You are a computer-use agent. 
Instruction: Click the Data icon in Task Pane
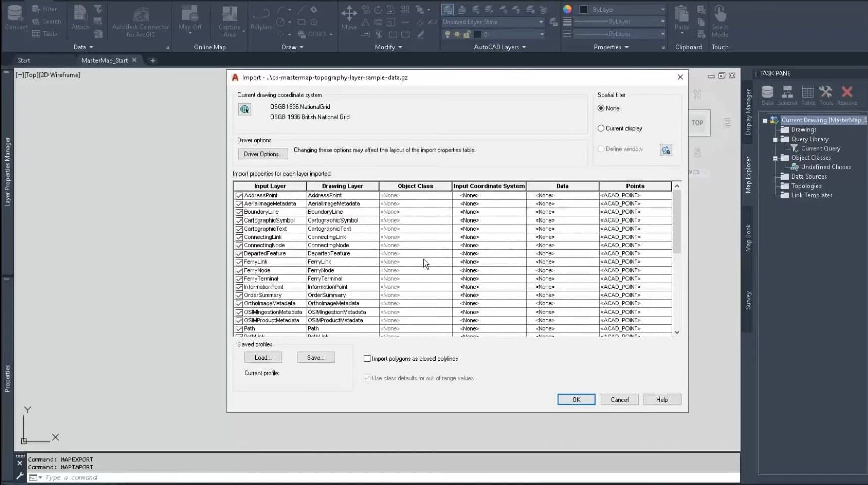click(x=767, y=94)
